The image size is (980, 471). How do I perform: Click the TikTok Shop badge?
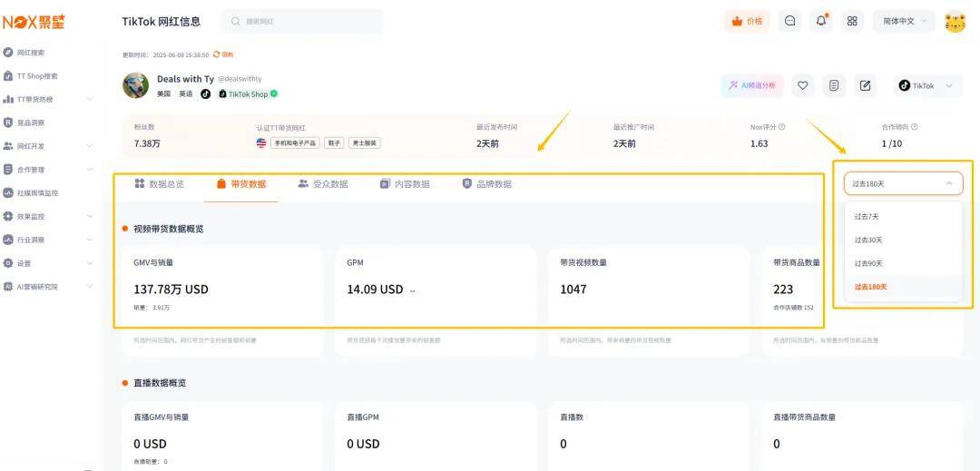pyautogui.click(x=248, y=93)
